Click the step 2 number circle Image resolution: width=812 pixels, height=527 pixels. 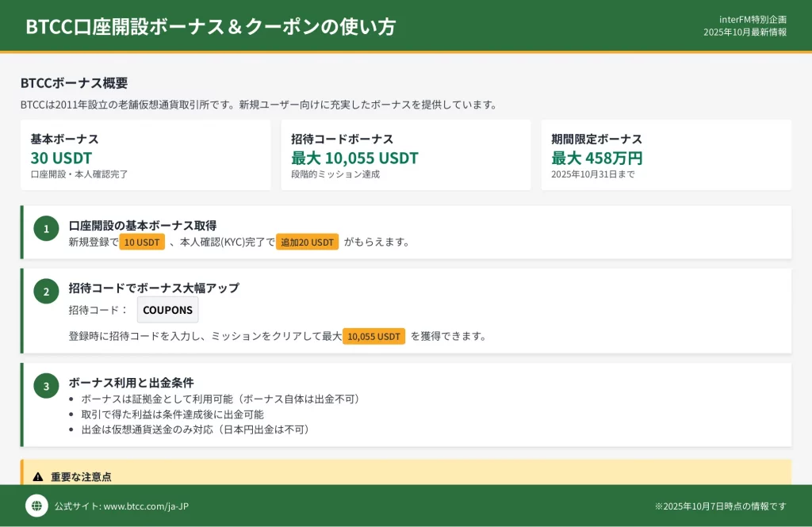point(46,292)
